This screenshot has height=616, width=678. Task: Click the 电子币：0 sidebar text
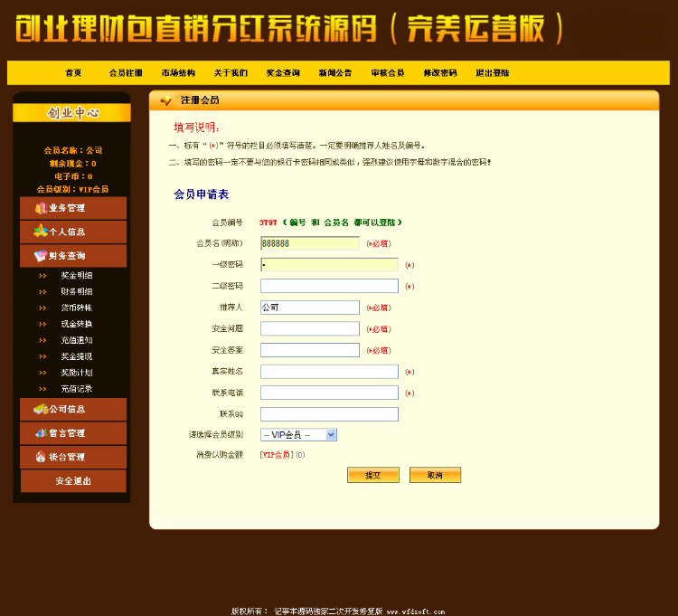point(73,176)
